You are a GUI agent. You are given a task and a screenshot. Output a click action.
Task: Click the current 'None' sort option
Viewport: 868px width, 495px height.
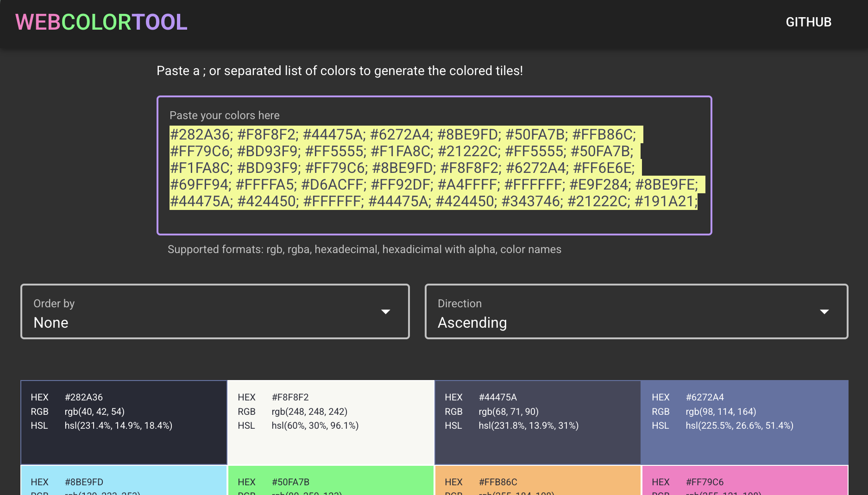coord(50,323)
